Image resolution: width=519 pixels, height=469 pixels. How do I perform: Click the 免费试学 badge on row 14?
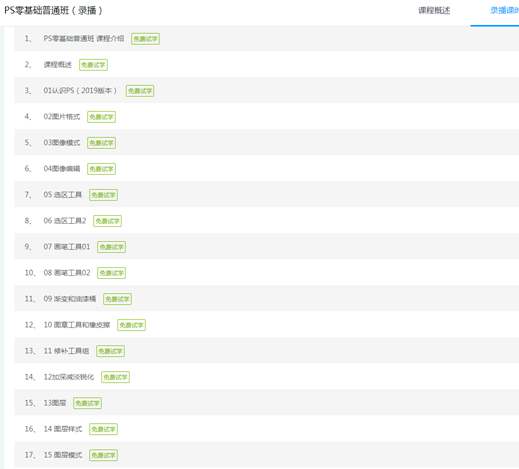click(x=115, y=377)
